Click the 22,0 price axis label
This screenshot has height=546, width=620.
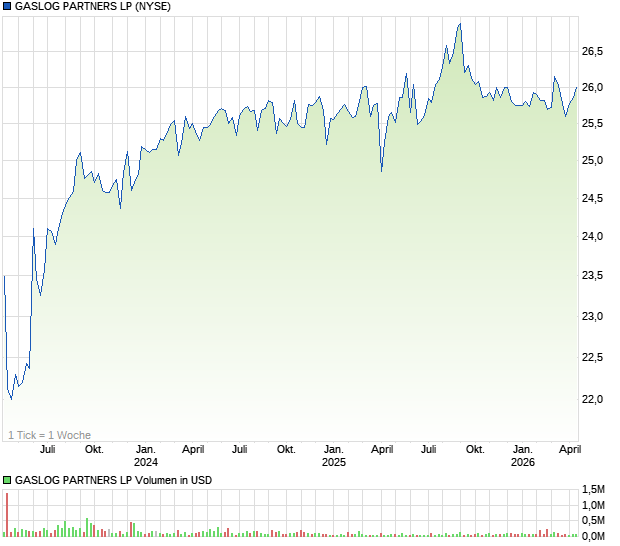[592, 399]
